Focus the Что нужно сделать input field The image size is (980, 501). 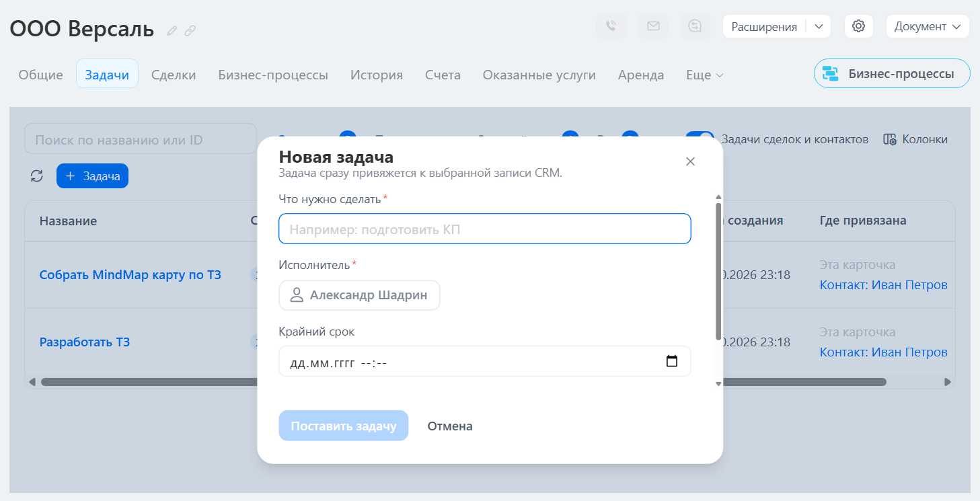tap(485, 229)
